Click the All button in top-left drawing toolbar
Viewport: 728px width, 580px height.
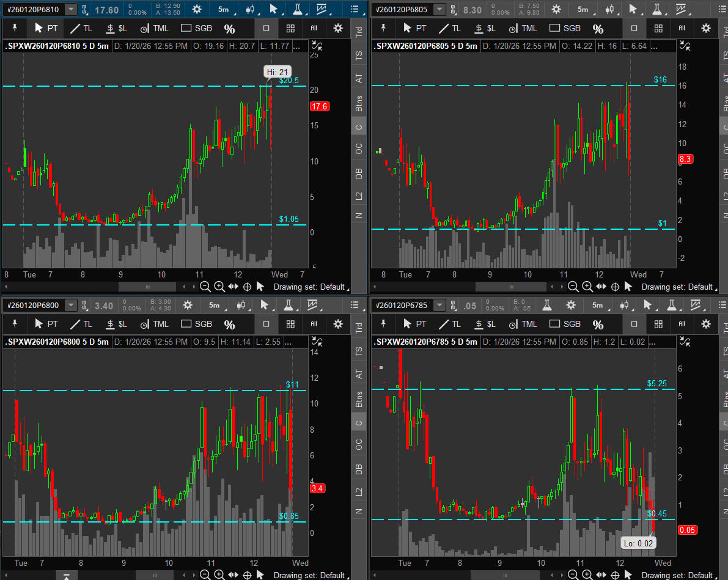pos(314,29)
